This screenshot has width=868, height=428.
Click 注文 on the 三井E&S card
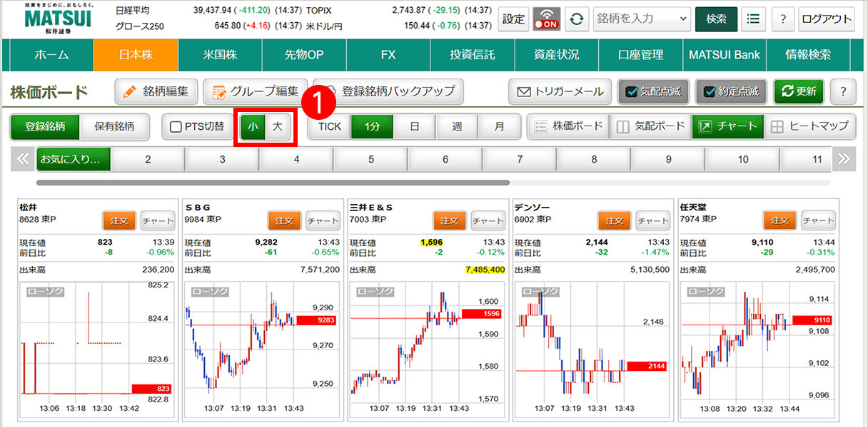(x=450, y=220)
